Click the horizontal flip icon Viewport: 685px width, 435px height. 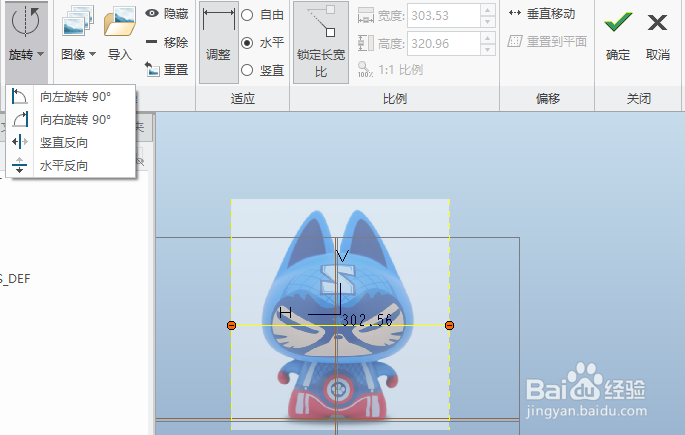pyautogui.click(x=19, y=165)
